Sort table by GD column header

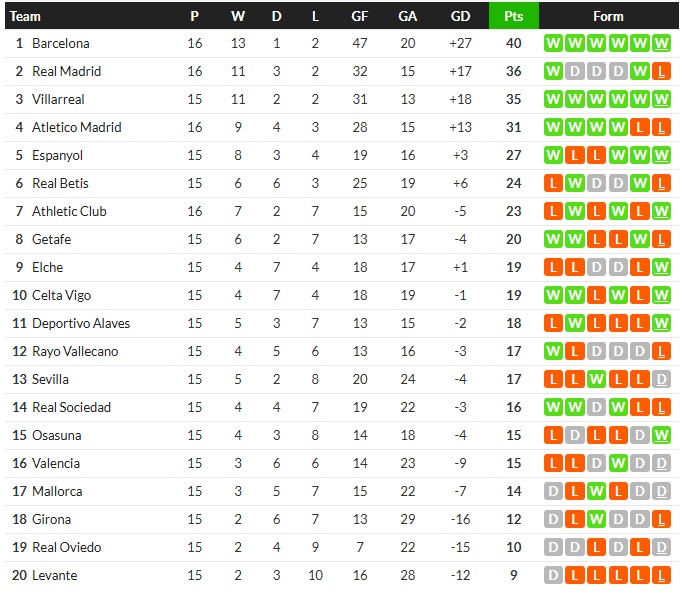(x=460, y=16)
